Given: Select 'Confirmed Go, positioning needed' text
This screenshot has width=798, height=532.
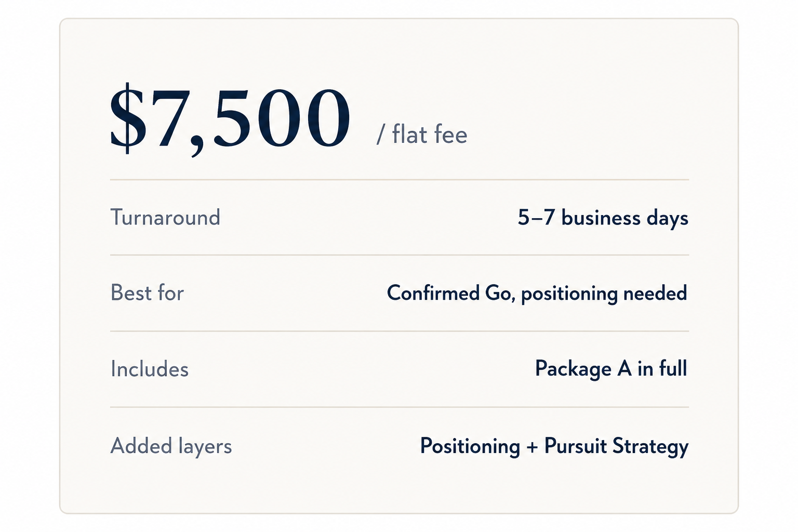Looking at the screenshot, I should 537,294.
